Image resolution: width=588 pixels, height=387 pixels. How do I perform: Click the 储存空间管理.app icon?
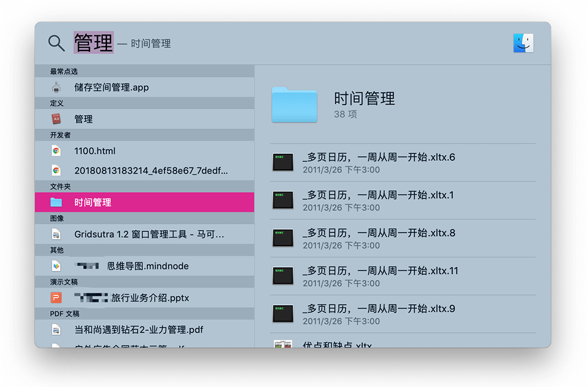pos(56,88)
